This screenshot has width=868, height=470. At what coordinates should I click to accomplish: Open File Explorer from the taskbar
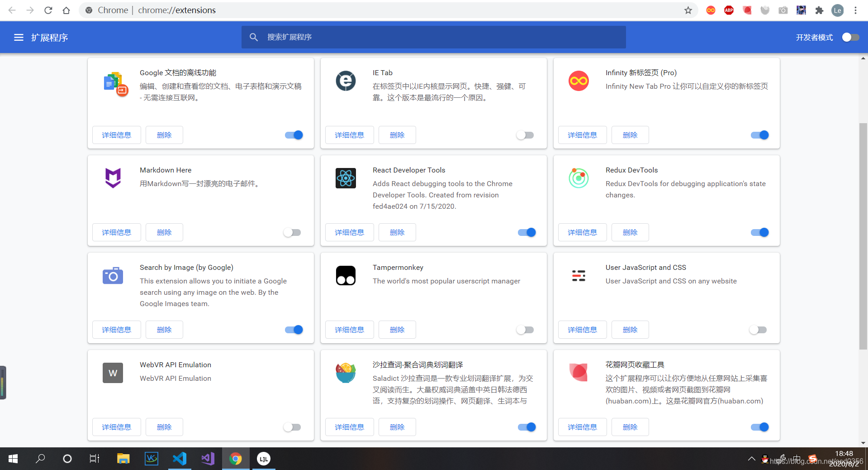tap(123, 459)
